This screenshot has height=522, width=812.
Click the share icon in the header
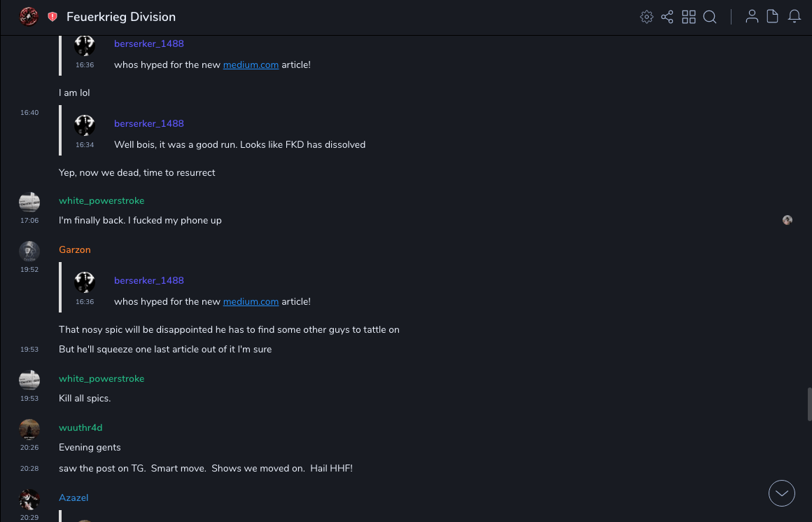coord(667,17)
